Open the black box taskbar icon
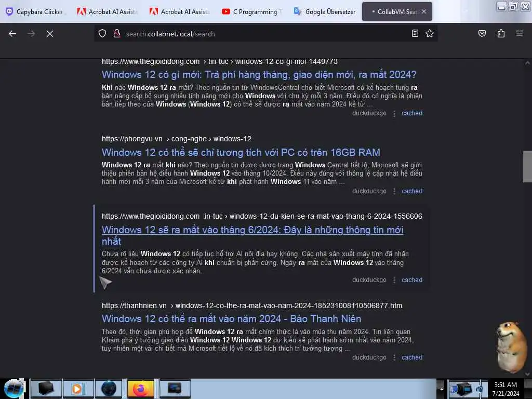The image size is (532, 399). tap(46, 389)
